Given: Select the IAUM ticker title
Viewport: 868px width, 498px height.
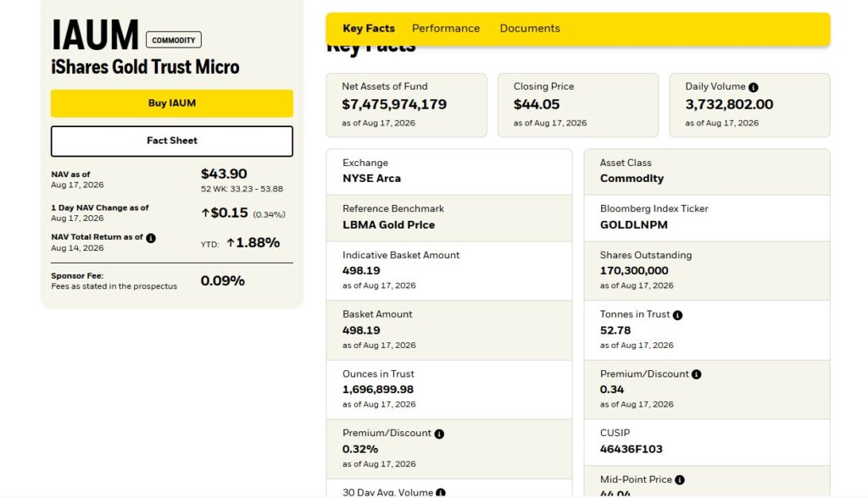Looking at the screenshot, I should (x=95, y=36).
